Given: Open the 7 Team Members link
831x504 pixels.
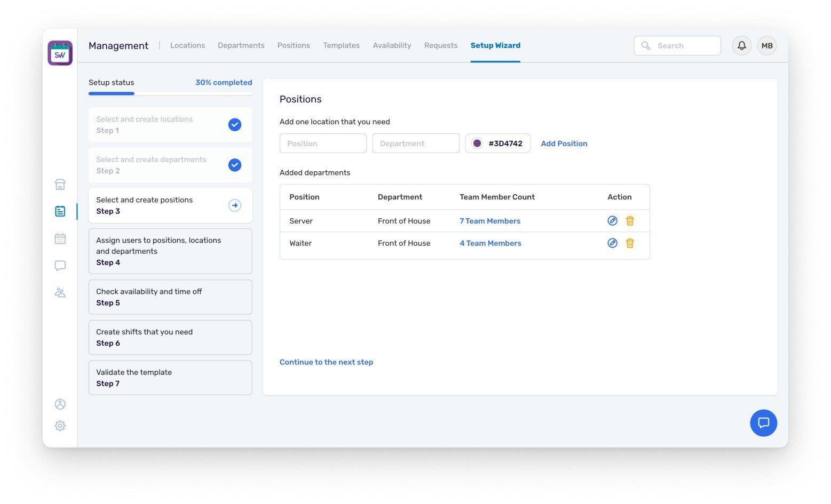Looking at the screenshot, I should [x=490, y=221].
